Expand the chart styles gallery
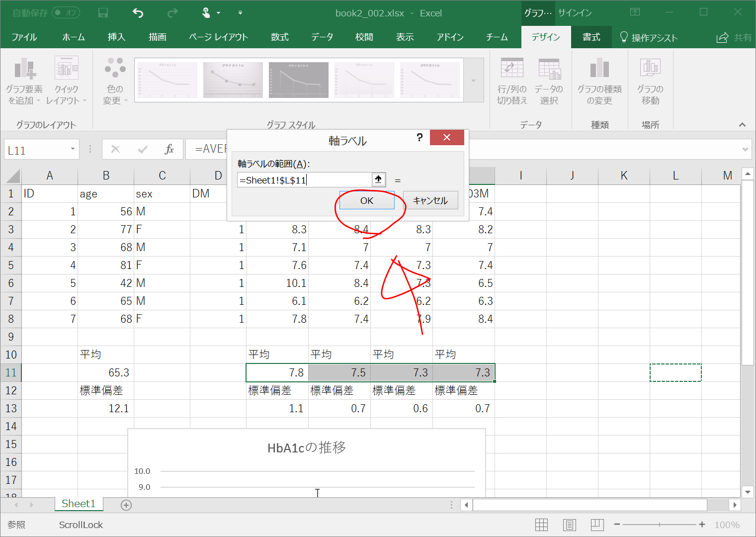 (474, 81)
